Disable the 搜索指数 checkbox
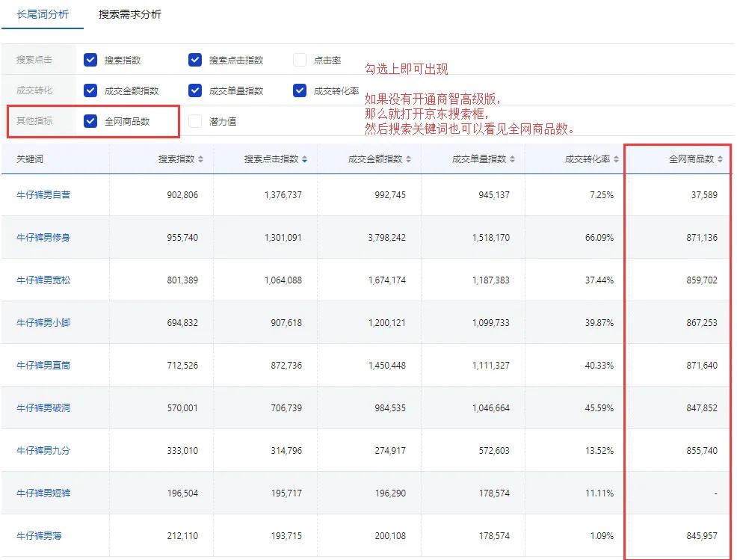Image resolution: width=737 pixels, height=560 pixels. coord(90,60)
